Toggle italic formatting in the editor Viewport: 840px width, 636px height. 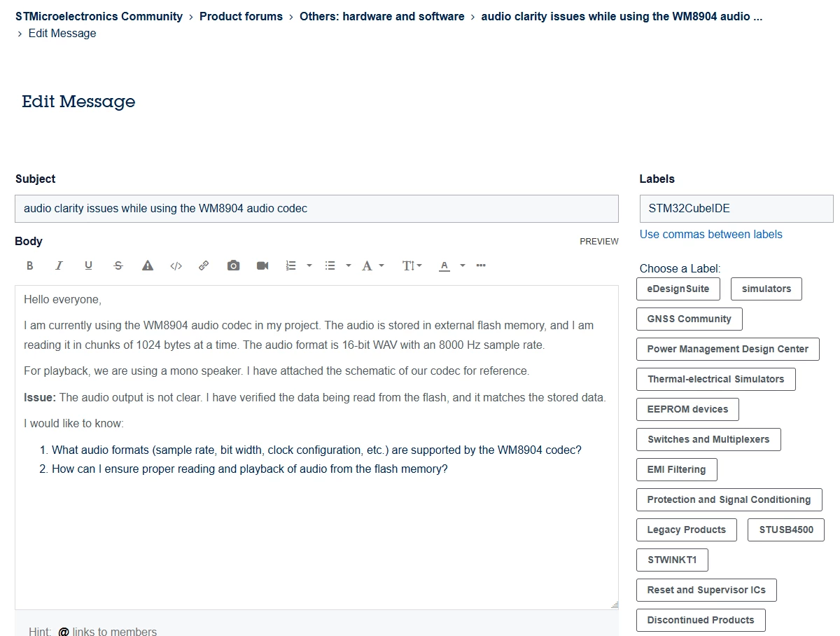(x=59, y=266)
